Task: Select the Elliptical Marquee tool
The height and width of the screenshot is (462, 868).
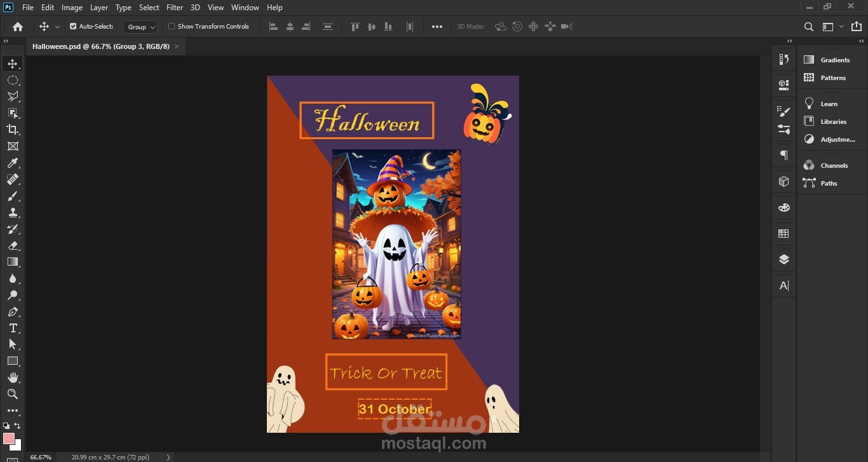Action: 13,80
